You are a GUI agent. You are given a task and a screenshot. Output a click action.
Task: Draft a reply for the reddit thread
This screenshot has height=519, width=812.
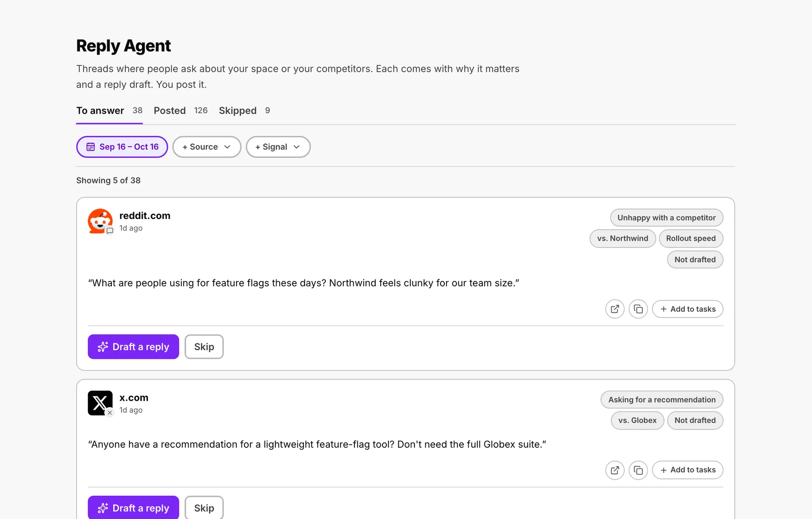[134, 347]
